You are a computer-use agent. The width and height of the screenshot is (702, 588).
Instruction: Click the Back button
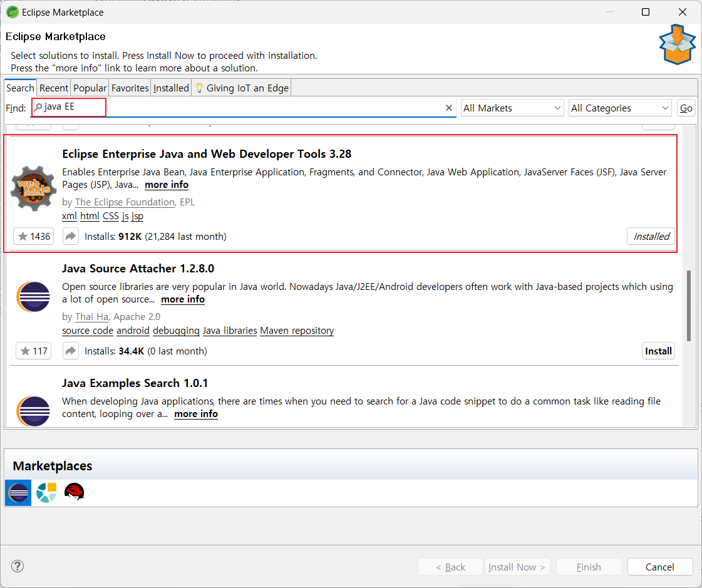tap(450, 567)
